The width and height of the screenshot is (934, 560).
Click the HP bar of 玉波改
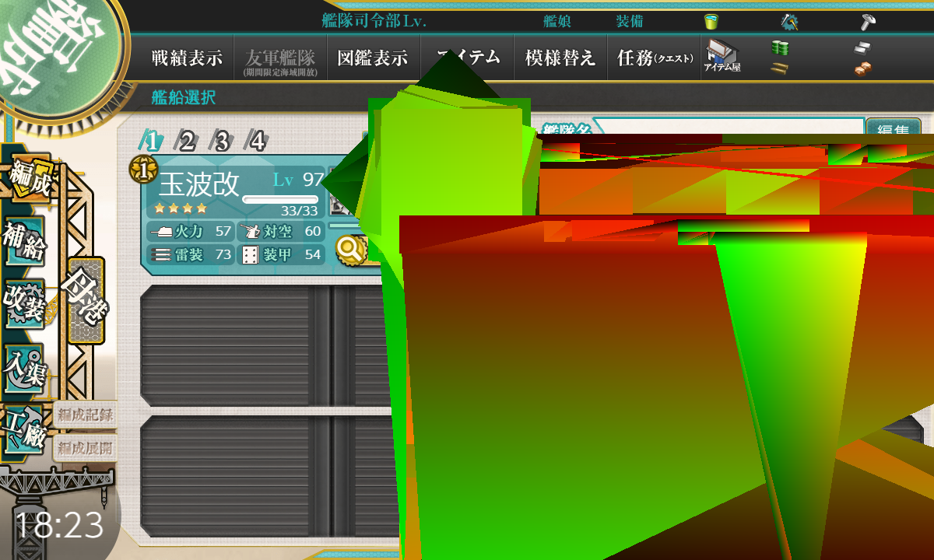(x=280, y=200)
